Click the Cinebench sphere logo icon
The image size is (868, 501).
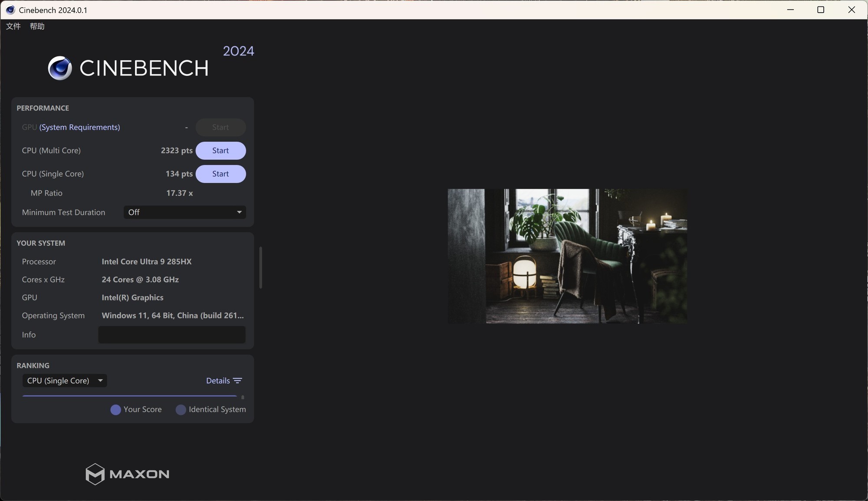click(60, 68)
